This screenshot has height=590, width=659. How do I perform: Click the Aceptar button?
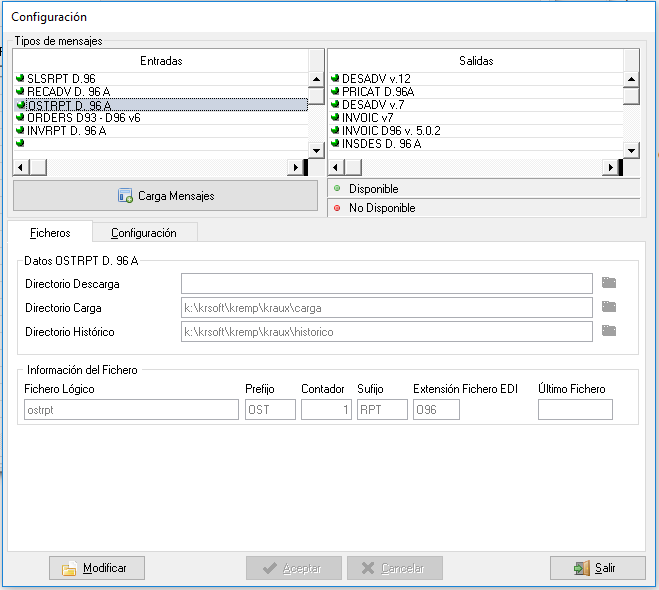tap(293, 568)
